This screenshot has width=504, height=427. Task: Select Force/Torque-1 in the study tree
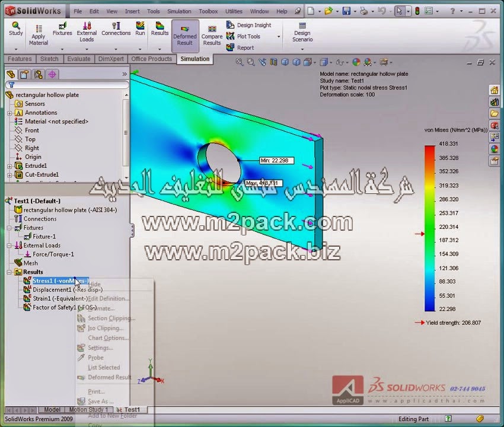(49, 254)
